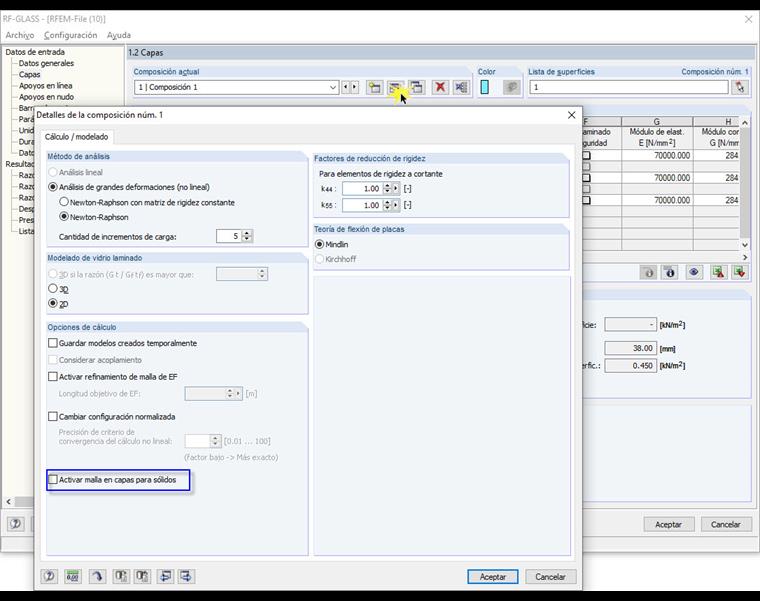Screen dimensions: 760x601
Task: Increase k44 value with spinner up
Action: (387, 186)
